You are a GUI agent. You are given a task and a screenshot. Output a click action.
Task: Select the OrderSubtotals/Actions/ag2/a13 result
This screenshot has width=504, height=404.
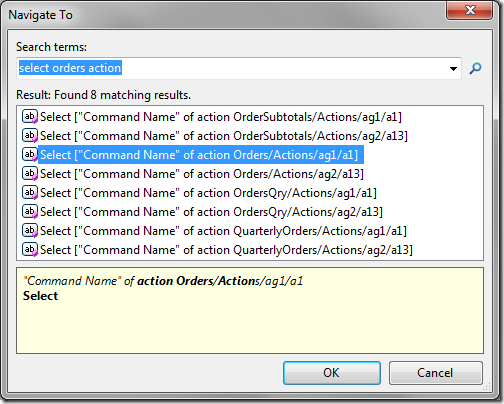coord(224,136)
